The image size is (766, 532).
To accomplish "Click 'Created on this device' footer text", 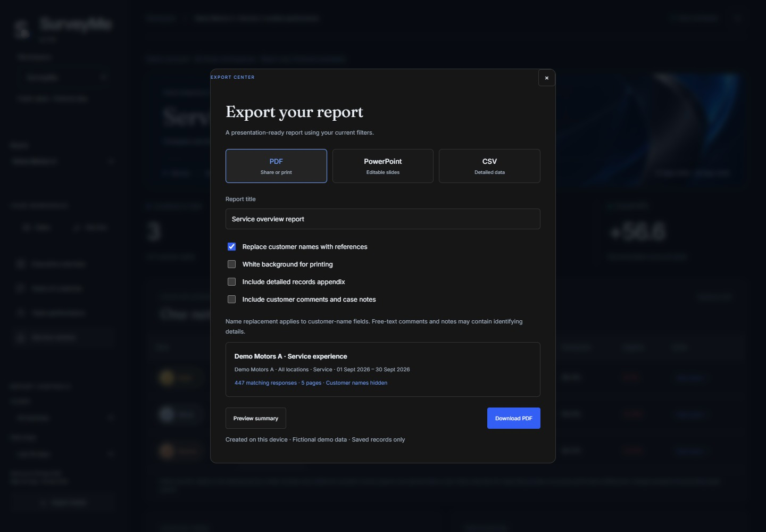I will tap(256, 439).
